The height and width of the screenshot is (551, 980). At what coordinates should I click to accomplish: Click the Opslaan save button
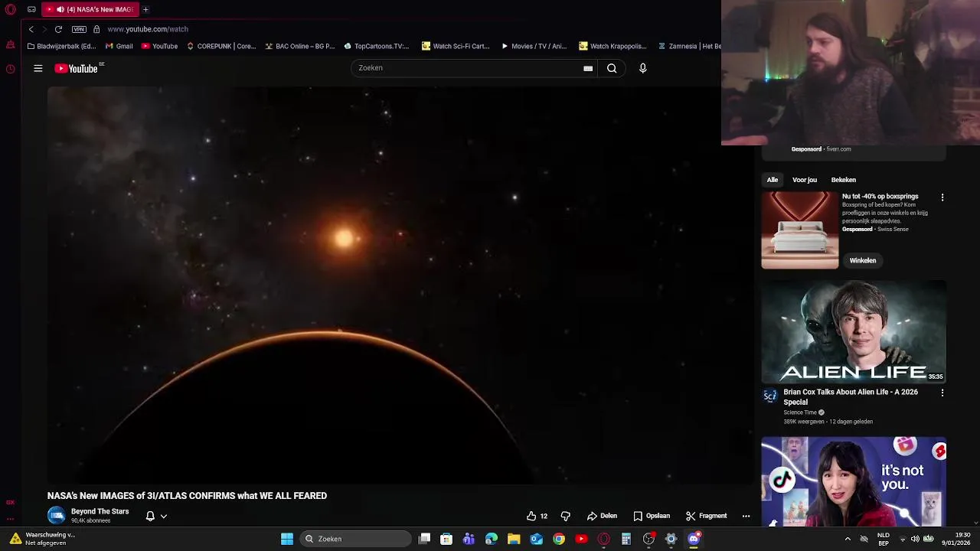click(652, 516)
